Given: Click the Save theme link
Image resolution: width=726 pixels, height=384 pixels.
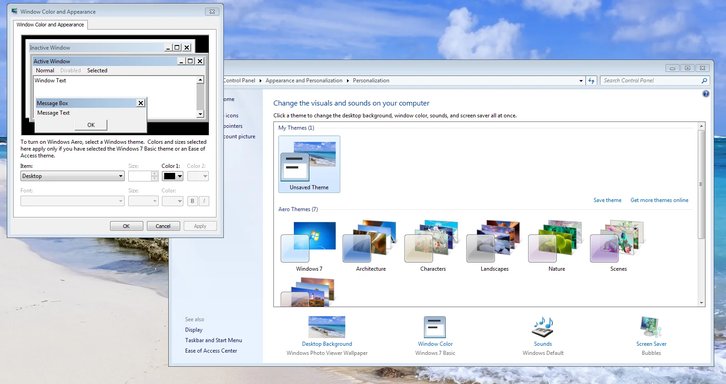Looking at the screenshot, I should tap(607, 200).
